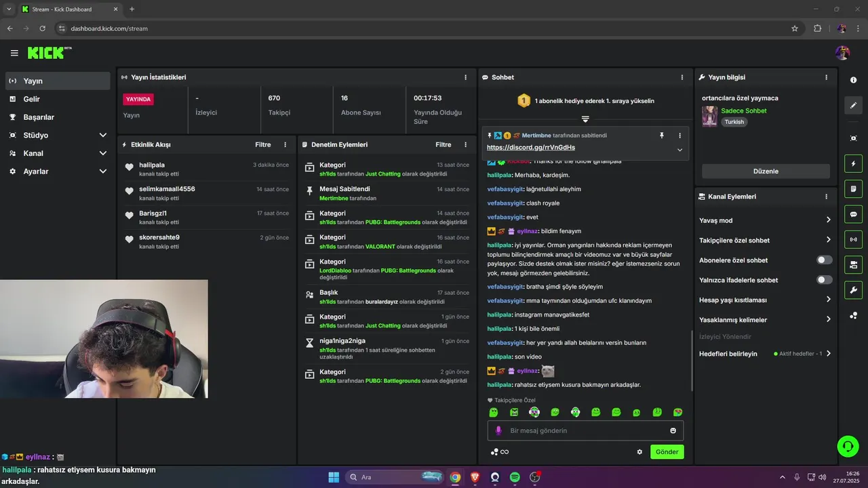868x488 pixels.
Task: Open Sohbet panel three-dot menu
Action: [682, 77]
